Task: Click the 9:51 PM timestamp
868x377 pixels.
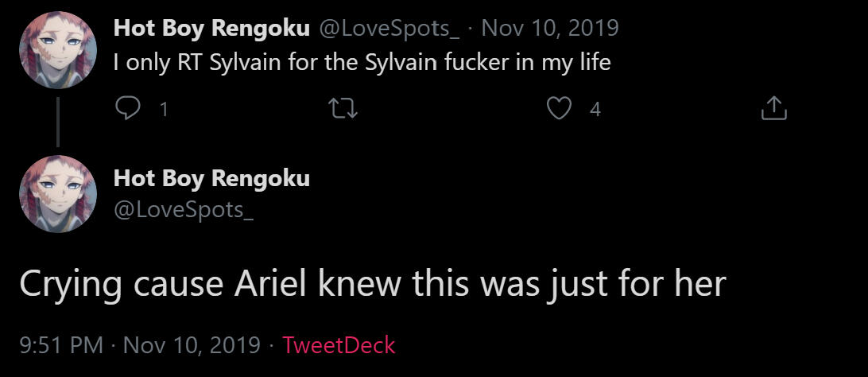Action: click(x=60, y=345)
